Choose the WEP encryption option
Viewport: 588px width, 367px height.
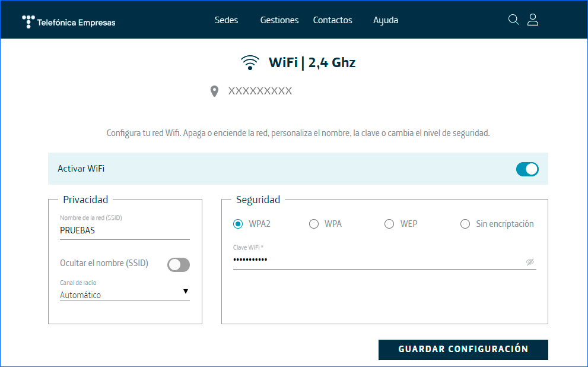tap(389, 224)
